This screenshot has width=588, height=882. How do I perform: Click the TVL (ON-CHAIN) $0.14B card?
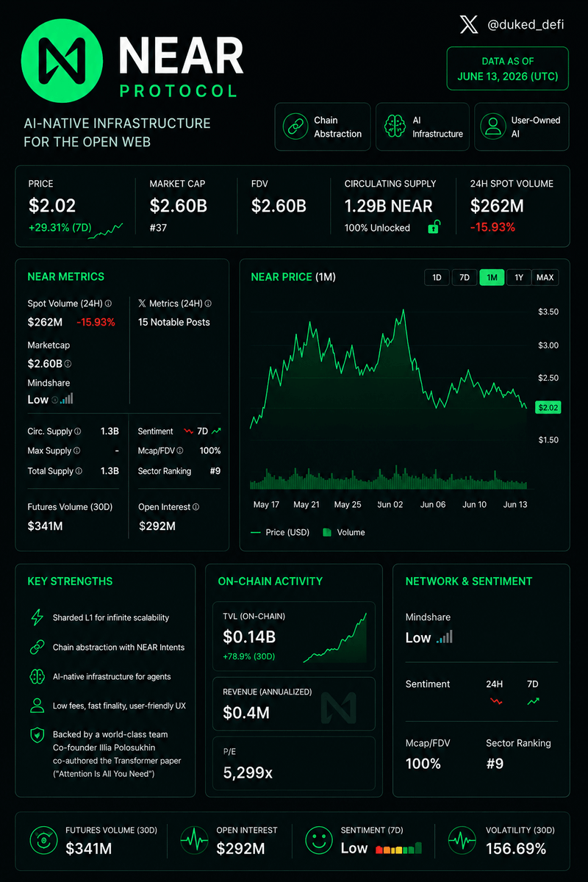(x=294, y=636)
